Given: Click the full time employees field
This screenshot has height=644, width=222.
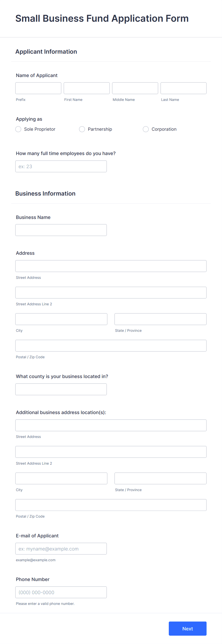Looking at the screenshot, I should pyautogui.click(x=61, y=166).
